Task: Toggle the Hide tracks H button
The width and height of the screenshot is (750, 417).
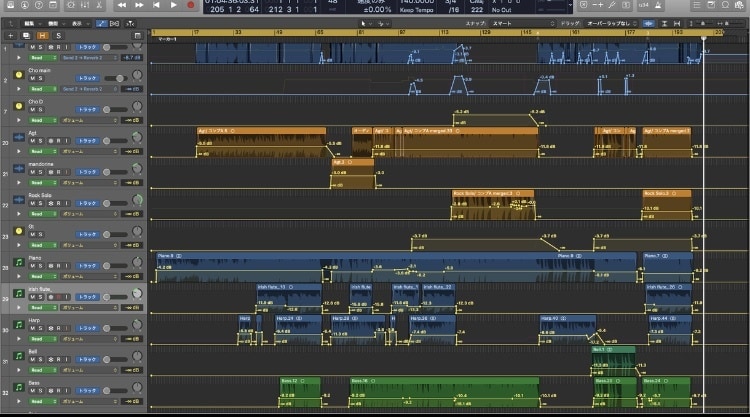Action: pyautogui.click(x=42, y=36)
